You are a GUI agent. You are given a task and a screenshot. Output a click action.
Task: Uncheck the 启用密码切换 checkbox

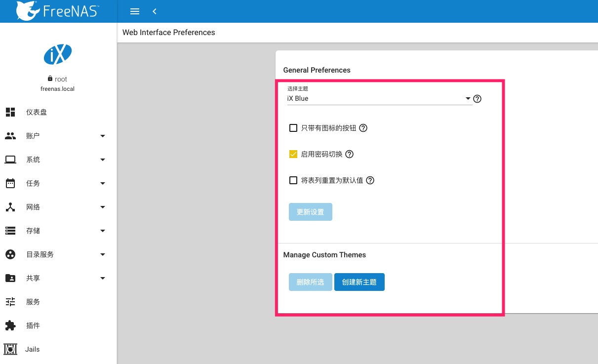293,154
